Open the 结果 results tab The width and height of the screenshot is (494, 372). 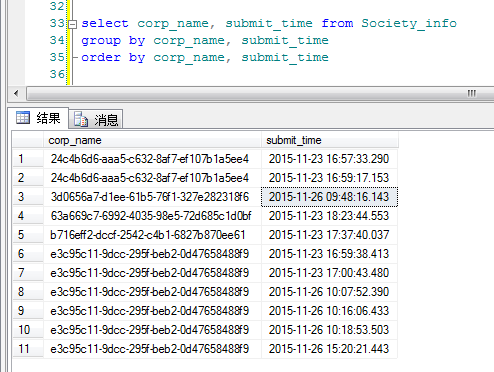[38, 118]
